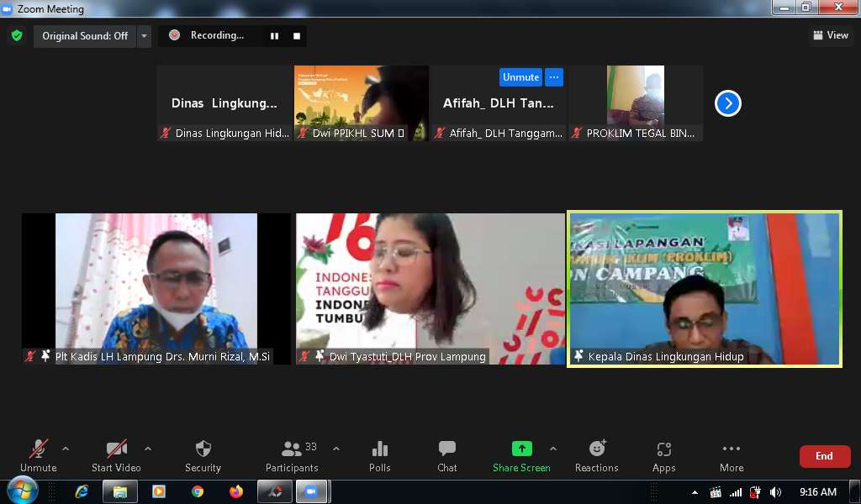Open the Participants list

tap(292, 456)
